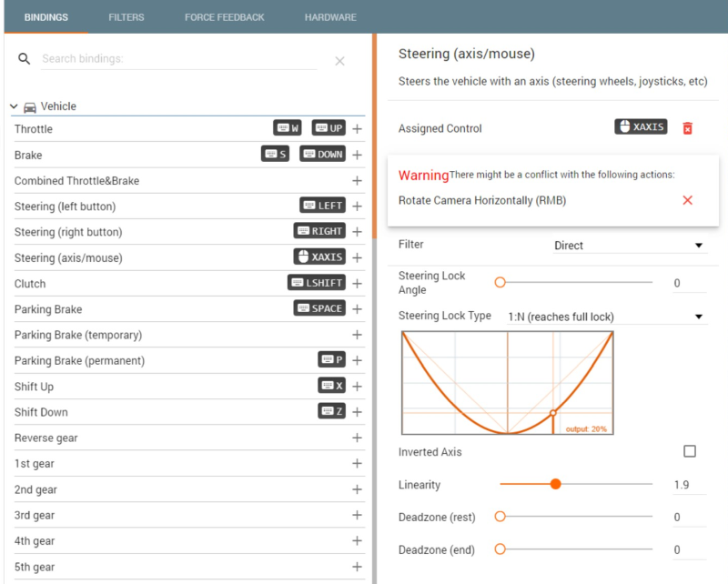Enable the Inverted Axis checkbox

coord(689,451)
